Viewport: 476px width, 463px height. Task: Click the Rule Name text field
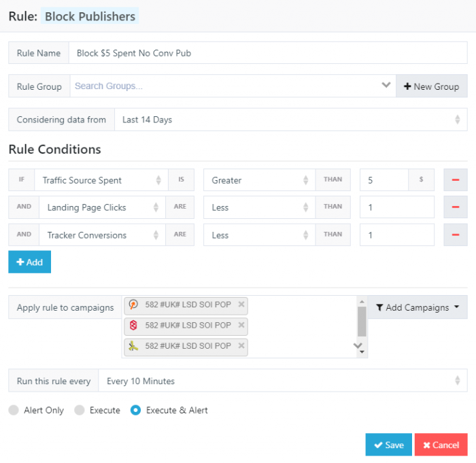tap(267, 53)
